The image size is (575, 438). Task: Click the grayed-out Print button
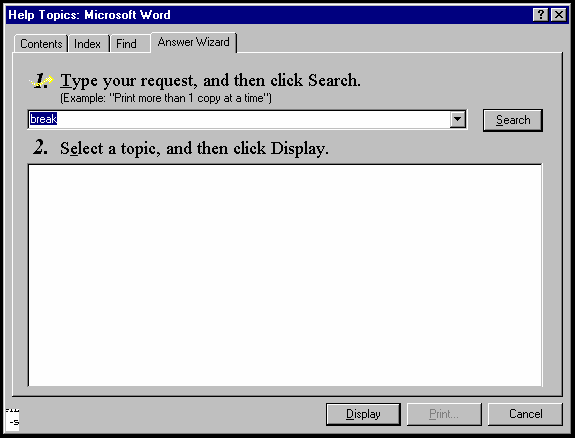point(444,414)
